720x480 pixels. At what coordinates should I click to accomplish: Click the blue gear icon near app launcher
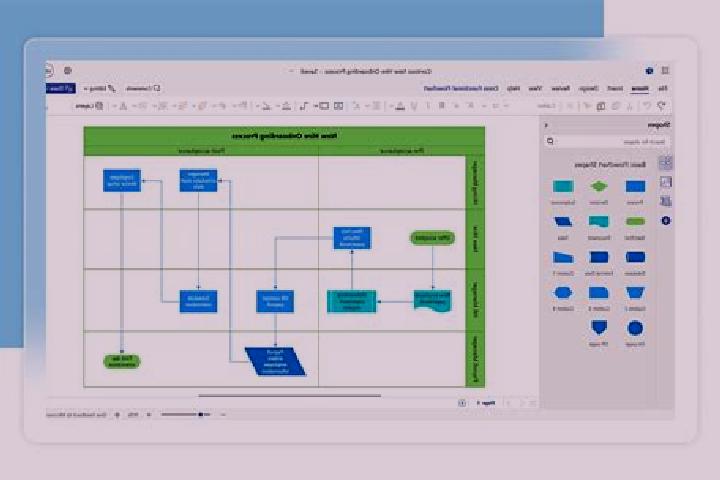coord(649,71)
